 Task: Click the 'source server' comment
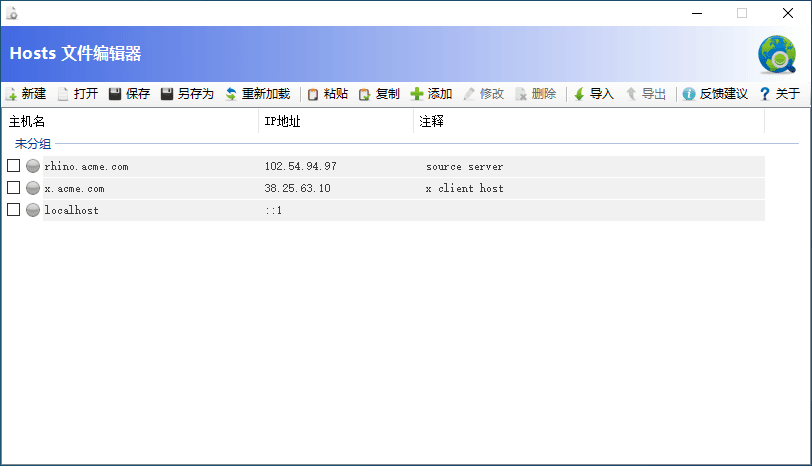tap(465, 167)
